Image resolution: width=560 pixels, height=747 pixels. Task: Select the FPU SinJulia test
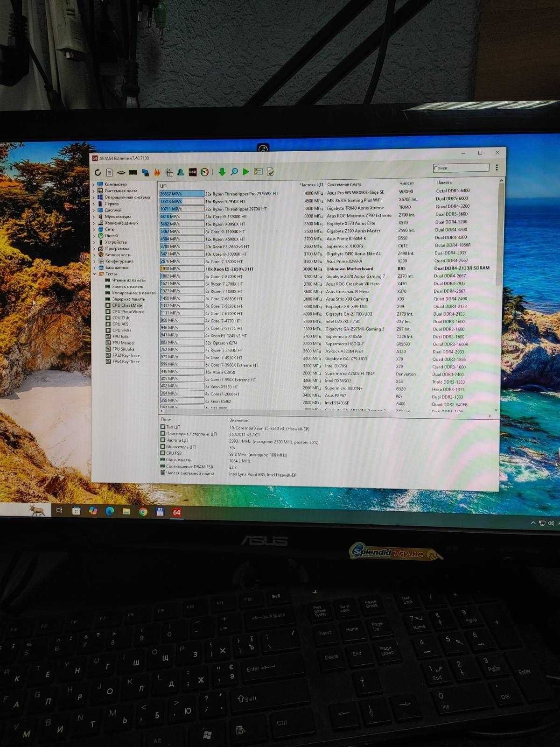point(124,349)
